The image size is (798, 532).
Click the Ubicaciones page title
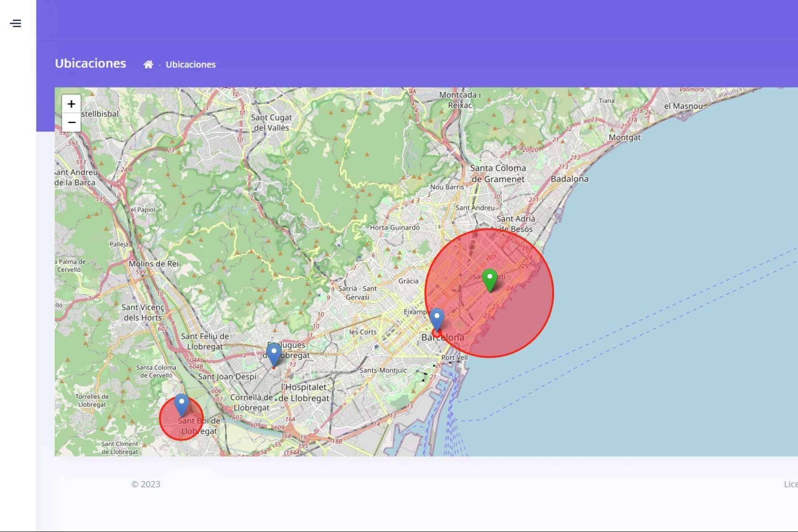pyautogui.click(x=90, y=63)
